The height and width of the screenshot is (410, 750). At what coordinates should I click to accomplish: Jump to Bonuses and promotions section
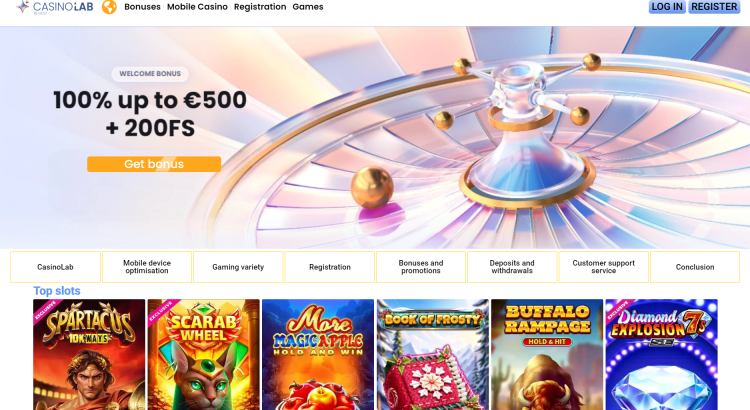[421, 267]
